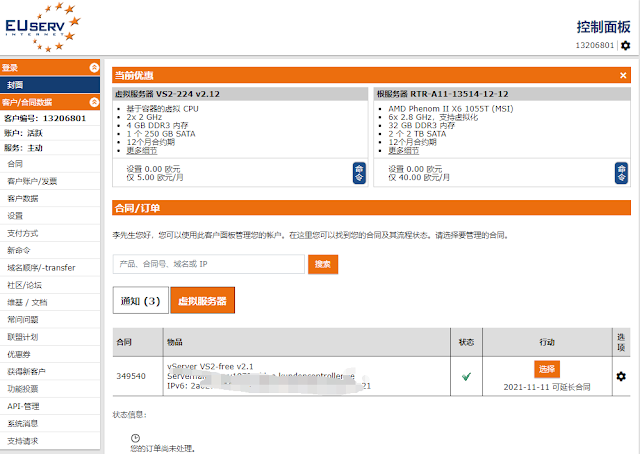Switch to the 通知 (3) tab
The height and width of the screenshot is (454, 640).
point(140,300)
